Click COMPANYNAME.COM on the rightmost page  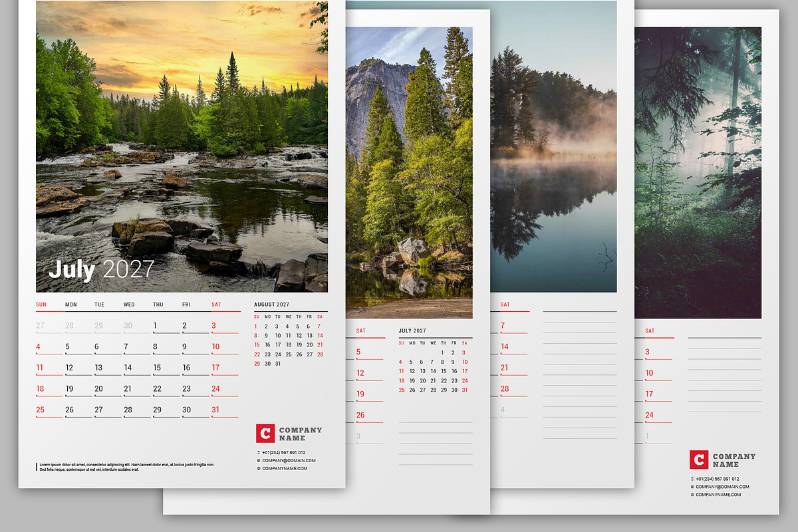click(718, 495)
